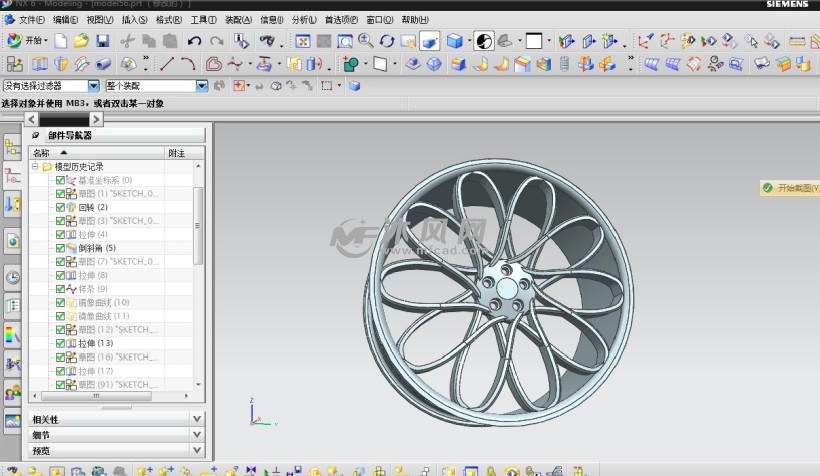The image size is (820, 476).
Task: Open the 分析(L) menu
Action: [304, 20]
